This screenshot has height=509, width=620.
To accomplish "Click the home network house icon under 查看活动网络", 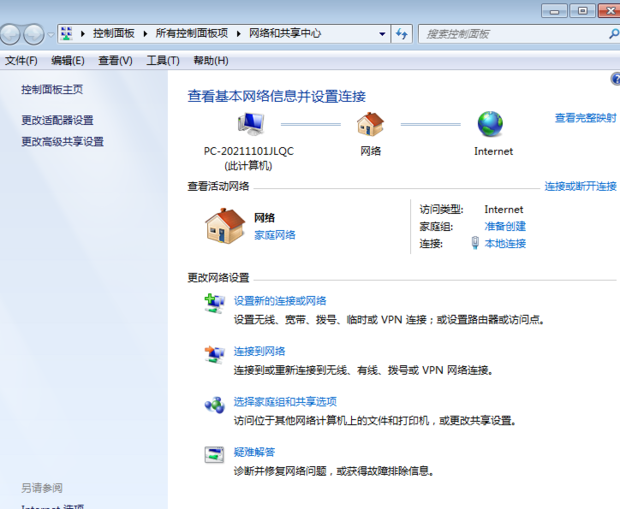I will [x=225, y=226].
